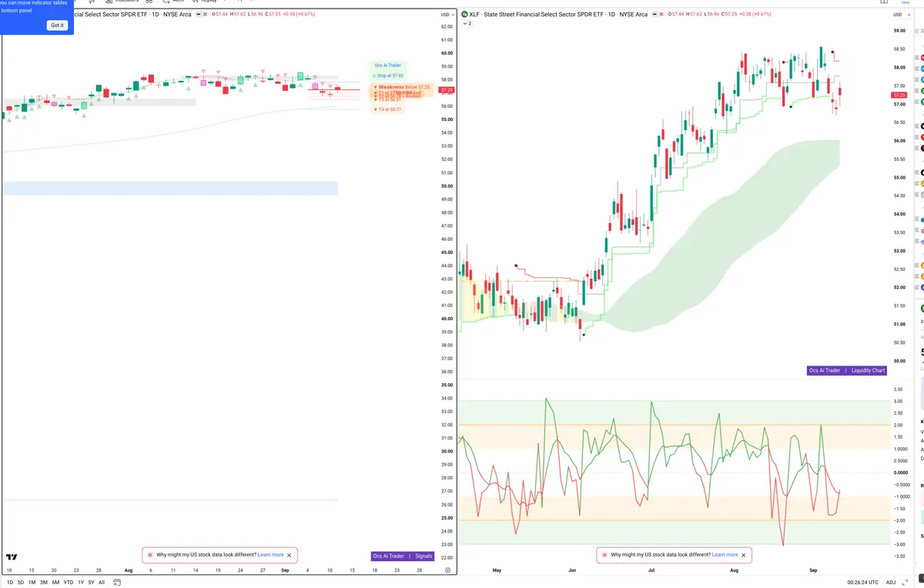
Task: Click left chart Select Sector SPDR ETF title
Action: 131,15
